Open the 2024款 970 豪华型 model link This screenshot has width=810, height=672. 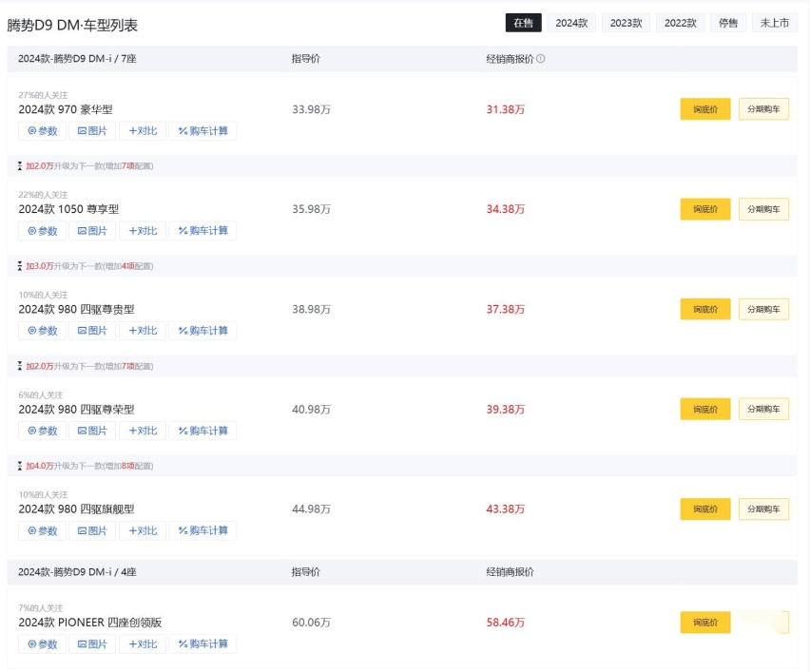coord(66,109)
